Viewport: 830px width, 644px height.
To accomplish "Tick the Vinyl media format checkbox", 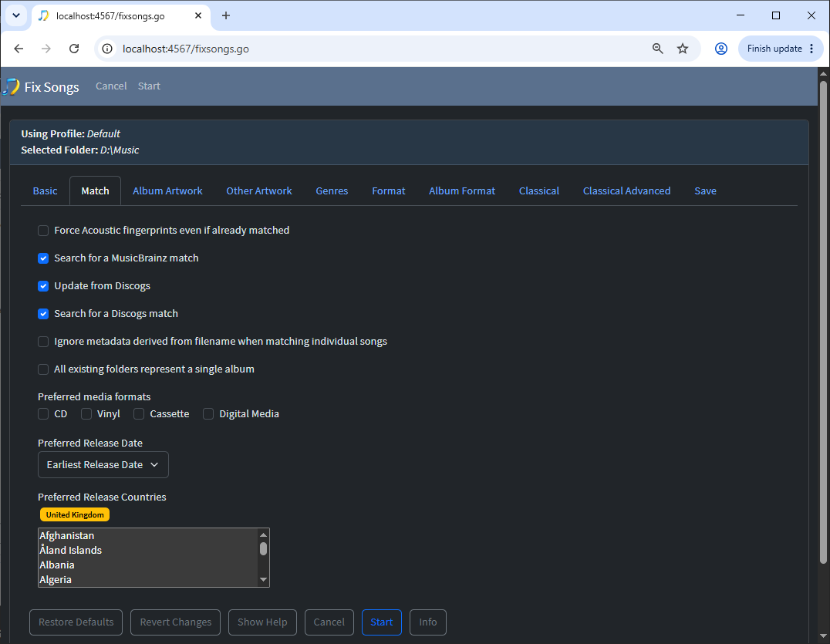I will tap(86, 414).
